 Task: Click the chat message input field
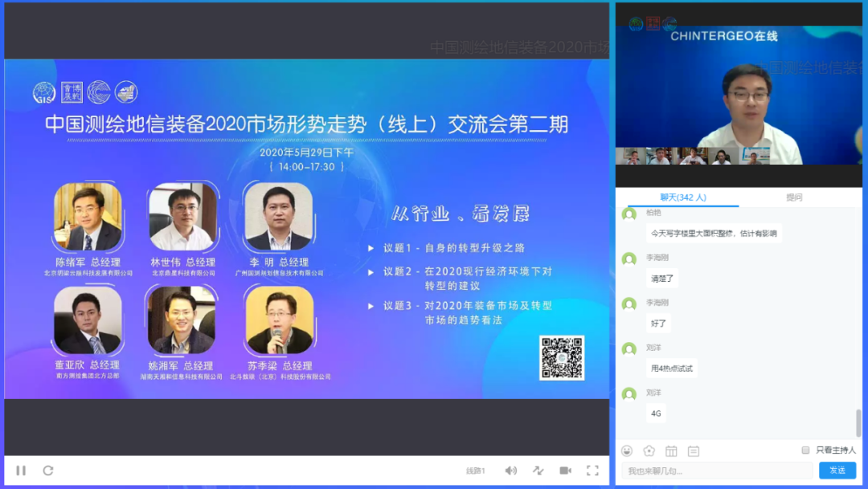[x=717, y=471]
